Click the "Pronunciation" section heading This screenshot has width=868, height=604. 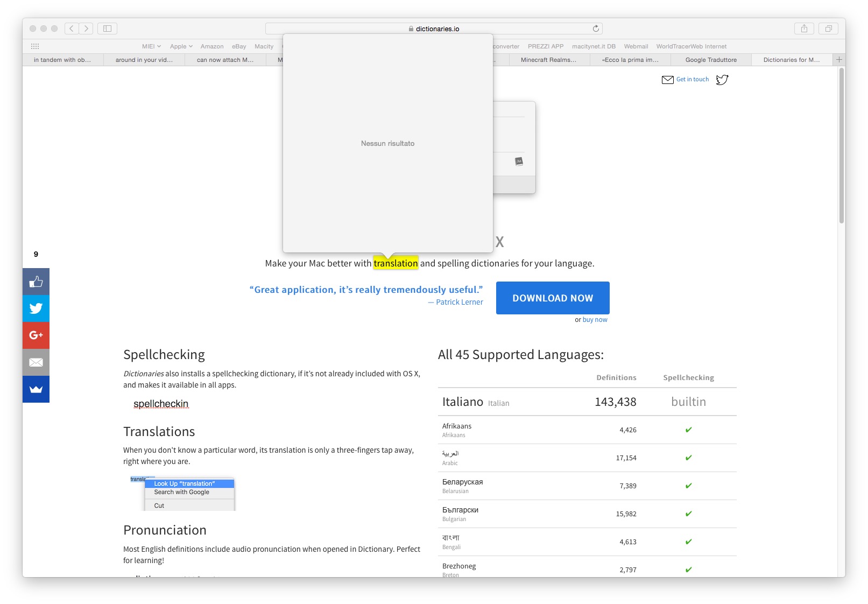pos(165,530)
